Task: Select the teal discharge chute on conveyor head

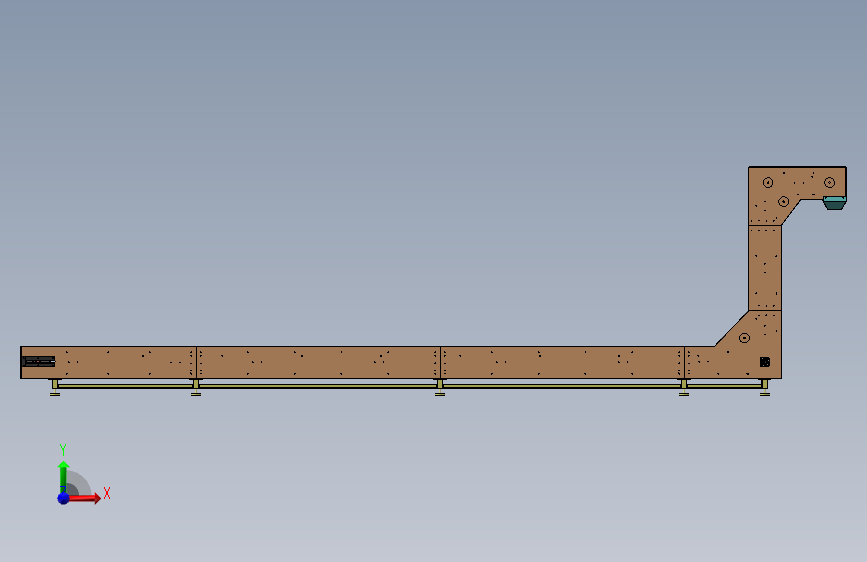Action: pos(834,202)
